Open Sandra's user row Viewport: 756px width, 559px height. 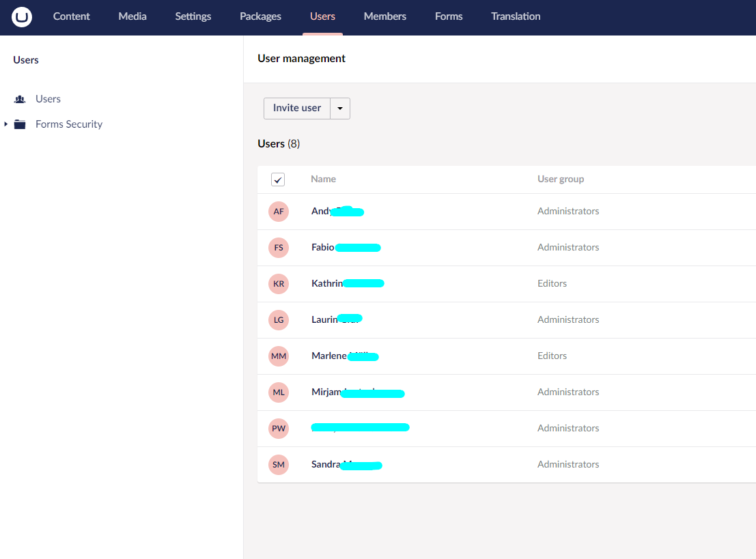(325, 465)
